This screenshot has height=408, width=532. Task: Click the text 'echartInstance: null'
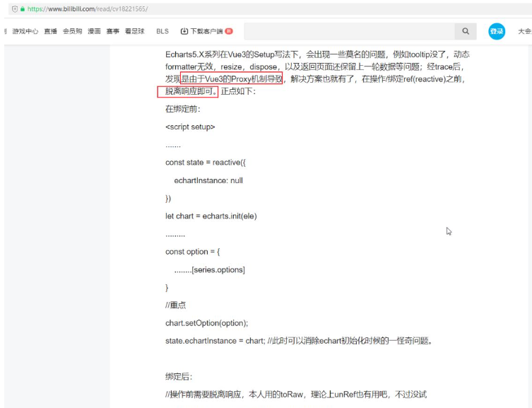208,180
